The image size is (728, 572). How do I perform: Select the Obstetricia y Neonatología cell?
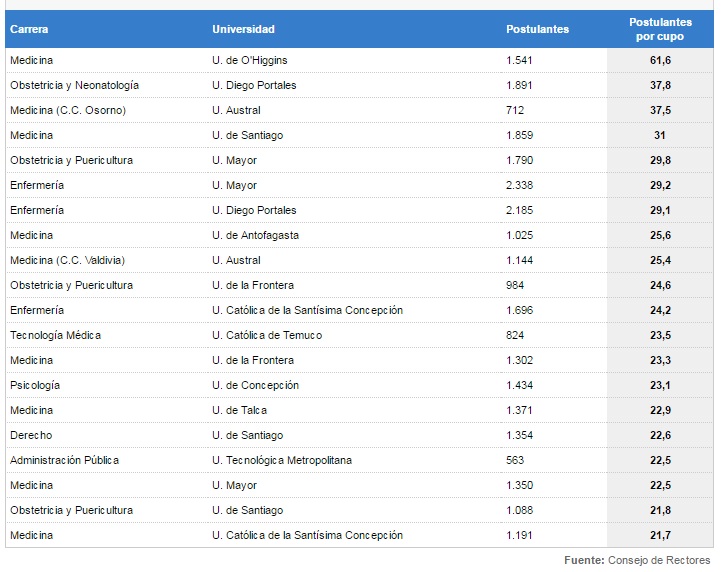[74, 85]
